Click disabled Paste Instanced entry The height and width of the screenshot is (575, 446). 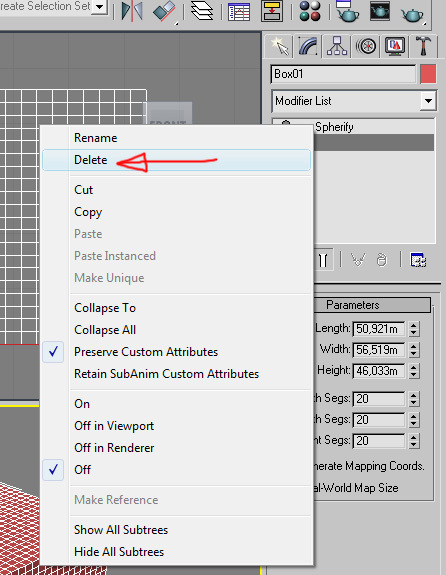point(176,256)
